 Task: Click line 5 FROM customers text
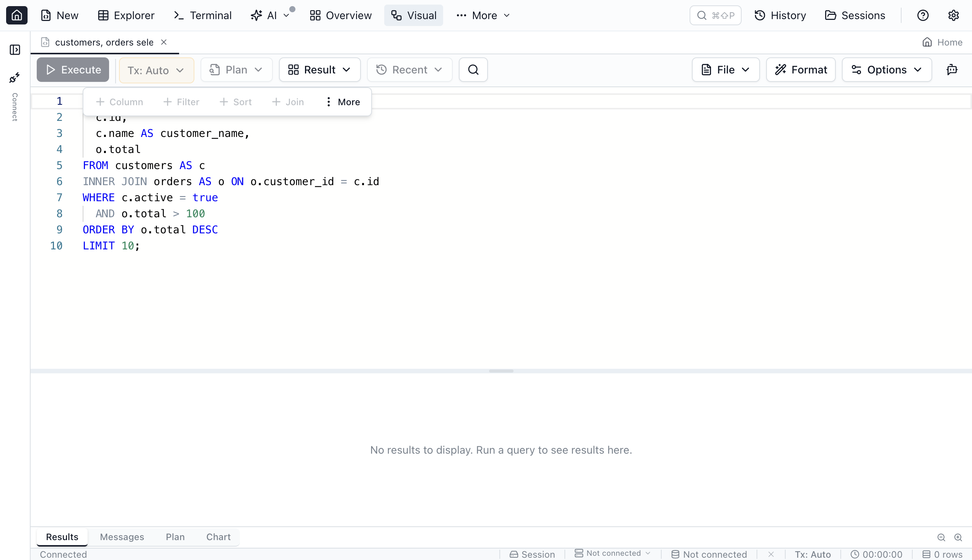[x=144, y=165]
